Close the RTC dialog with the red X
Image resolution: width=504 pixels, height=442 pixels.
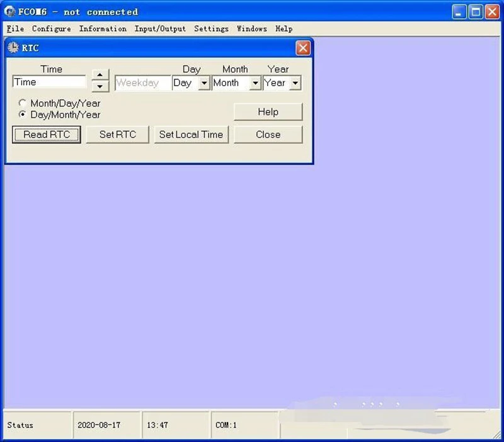(x=303, y=48)
